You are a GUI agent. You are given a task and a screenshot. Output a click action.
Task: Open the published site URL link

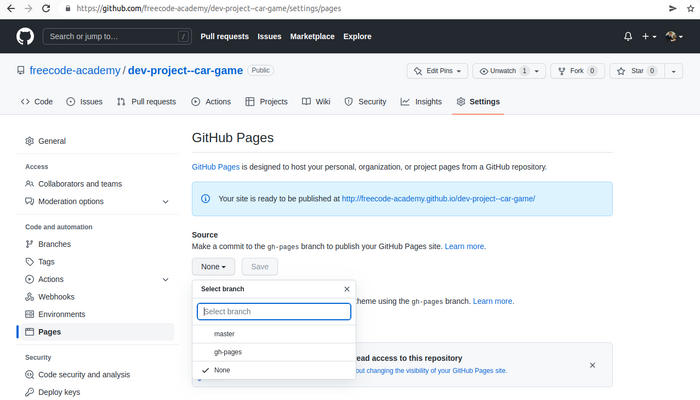click(438, 199)
